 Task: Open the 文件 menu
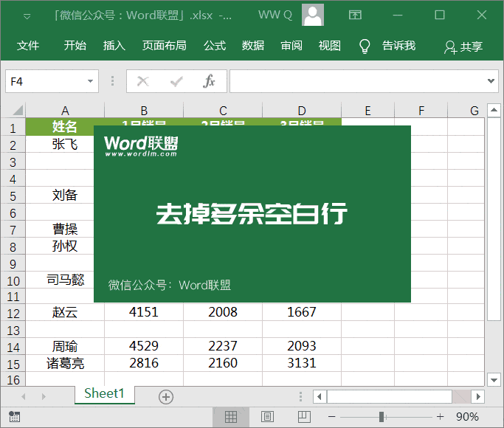point(28,46)
